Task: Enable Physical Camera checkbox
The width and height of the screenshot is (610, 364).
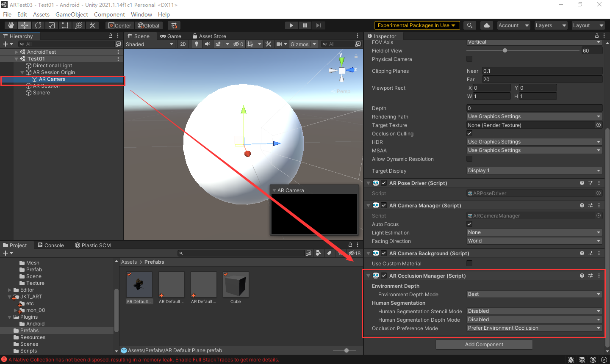Action: tap(469, 59)
